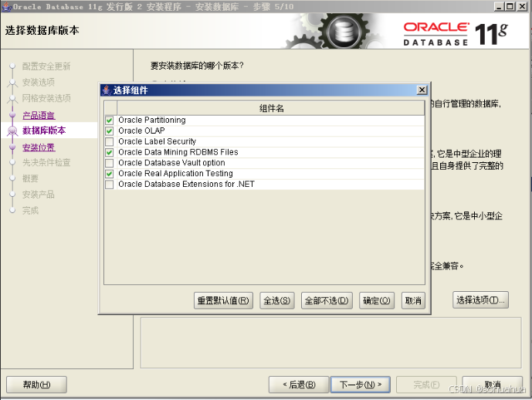Image resolution: width=532 pixels, height=400 pixels.
Task: Maximize the Oracle installer window
Action: click(x=510, y=6)
